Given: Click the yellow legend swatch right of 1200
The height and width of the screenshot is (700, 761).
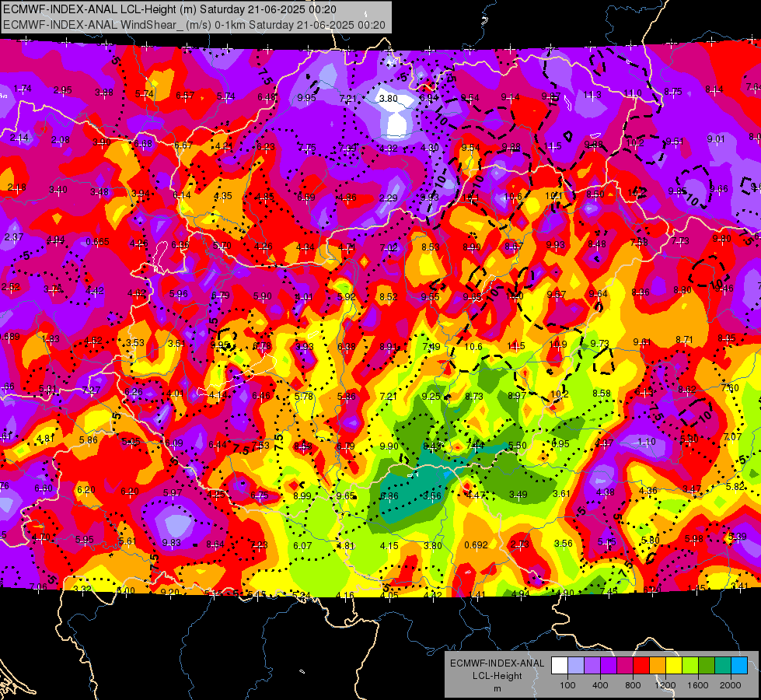Looking at the screenshot, I should (674, 666).
